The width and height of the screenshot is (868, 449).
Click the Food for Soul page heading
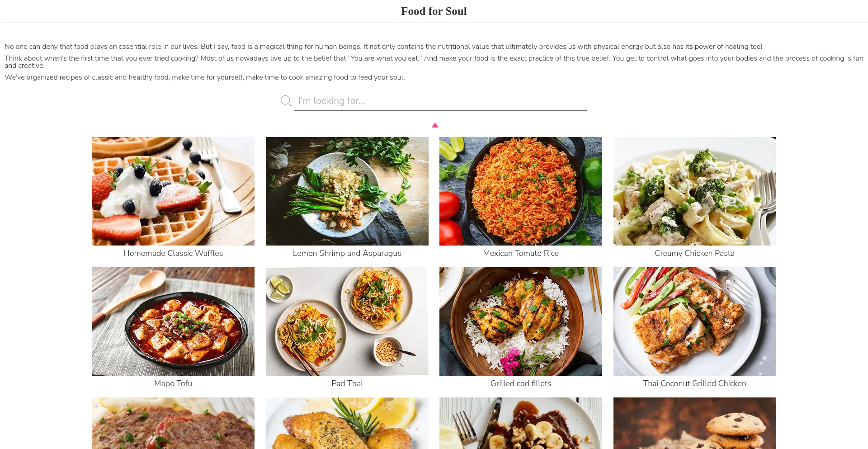pyautogui.click(x=434, y=11)
